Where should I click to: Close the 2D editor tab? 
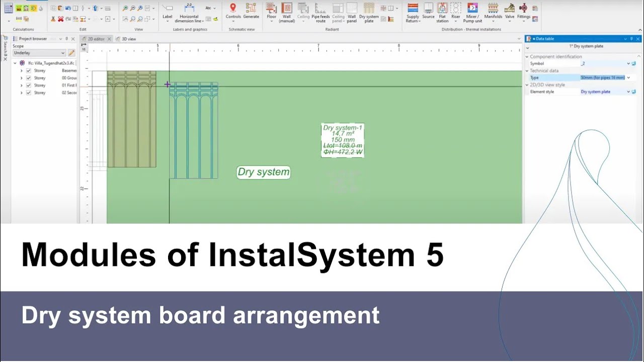point(110,39)
